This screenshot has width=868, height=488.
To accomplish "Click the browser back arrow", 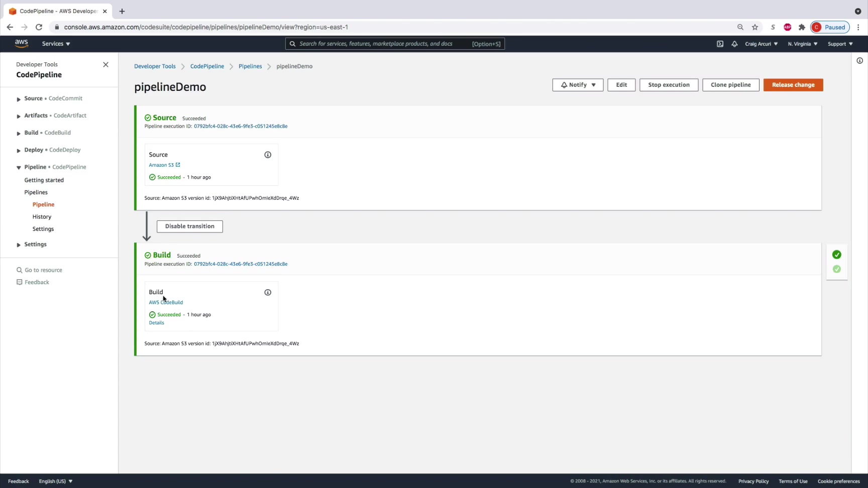I will pos(10,27).
